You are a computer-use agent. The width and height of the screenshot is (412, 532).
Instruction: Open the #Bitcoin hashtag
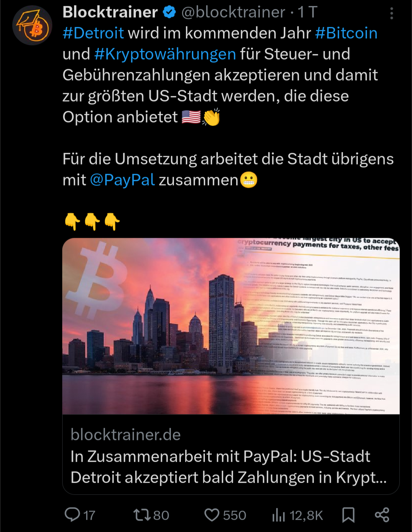click(346, 33)
